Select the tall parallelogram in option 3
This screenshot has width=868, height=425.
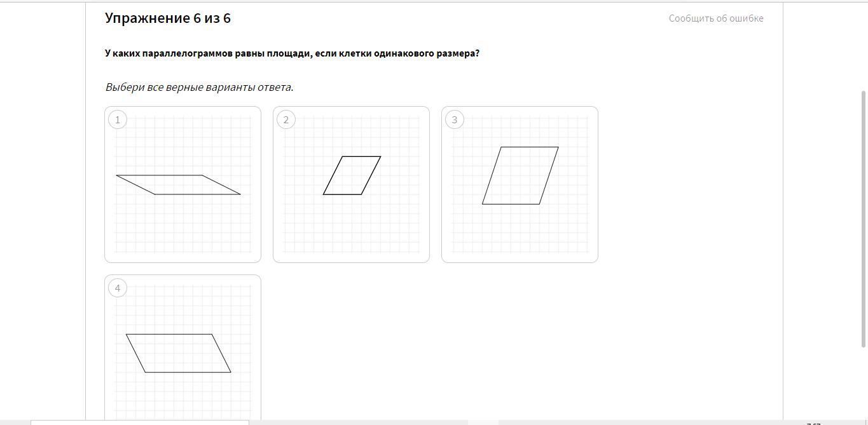pos(520,175)
